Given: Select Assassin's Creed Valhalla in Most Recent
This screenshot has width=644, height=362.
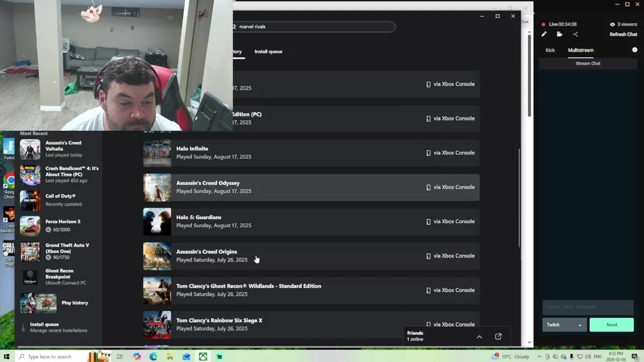Looking at the screenshot, I should tap(59, 149).
